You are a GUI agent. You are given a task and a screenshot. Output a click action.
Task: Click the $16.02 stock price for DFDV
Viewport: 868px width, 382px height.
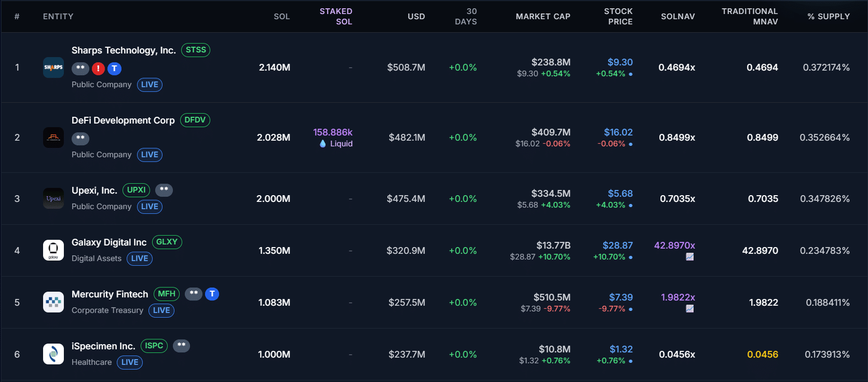618,132
